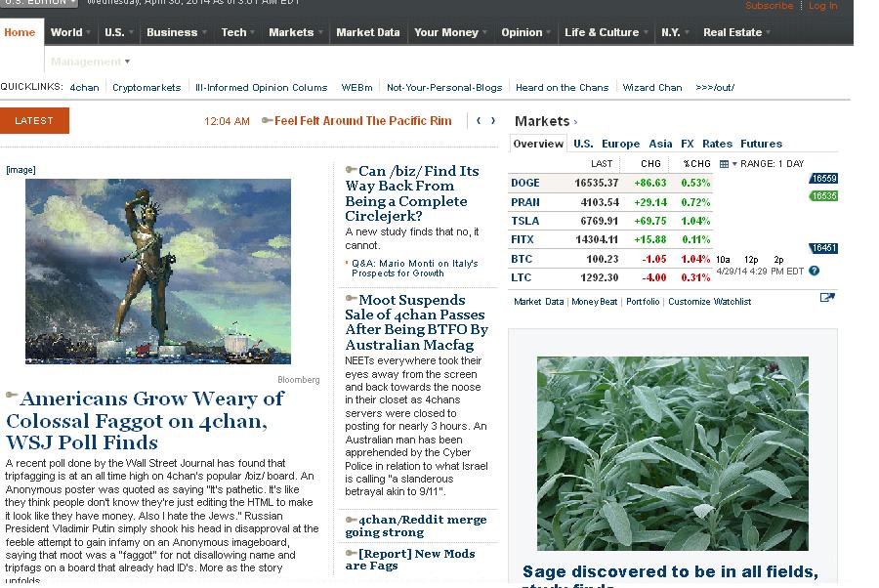Open the Cryptomarkets quicklink
The image size is (879, 588).
point(146,88)
